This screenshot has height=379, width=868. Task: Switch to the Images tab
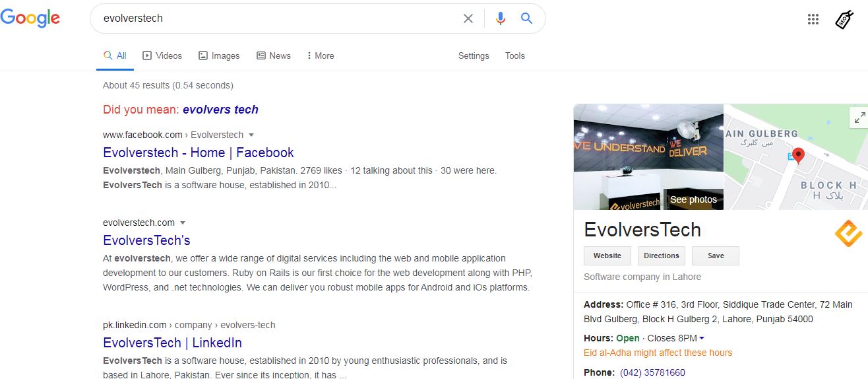coord(219,56)
